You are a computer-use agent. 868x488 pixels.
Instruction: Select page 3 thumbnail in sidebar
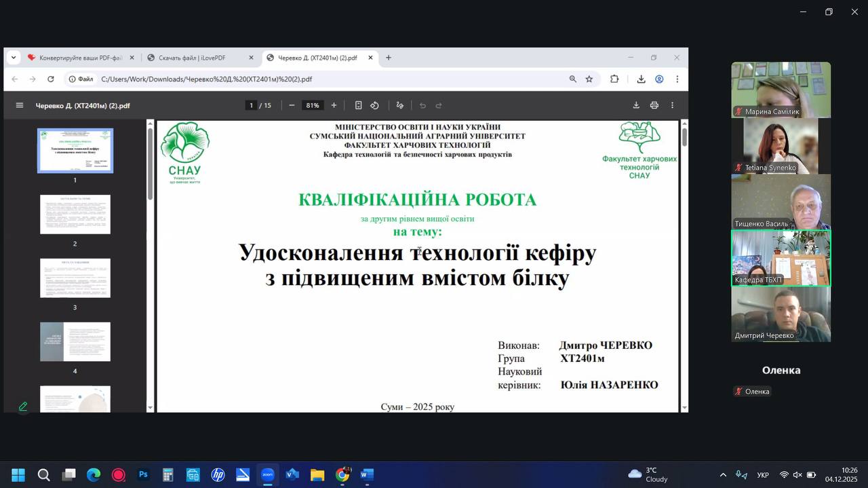tap(75, 278)
